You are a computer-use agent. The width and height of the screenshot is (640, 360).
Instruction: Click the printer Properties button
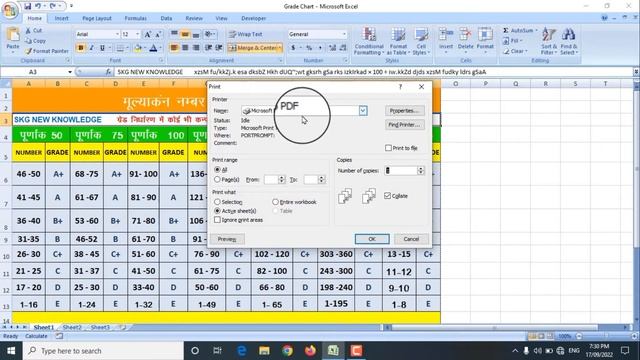click(x=404, y=111)
